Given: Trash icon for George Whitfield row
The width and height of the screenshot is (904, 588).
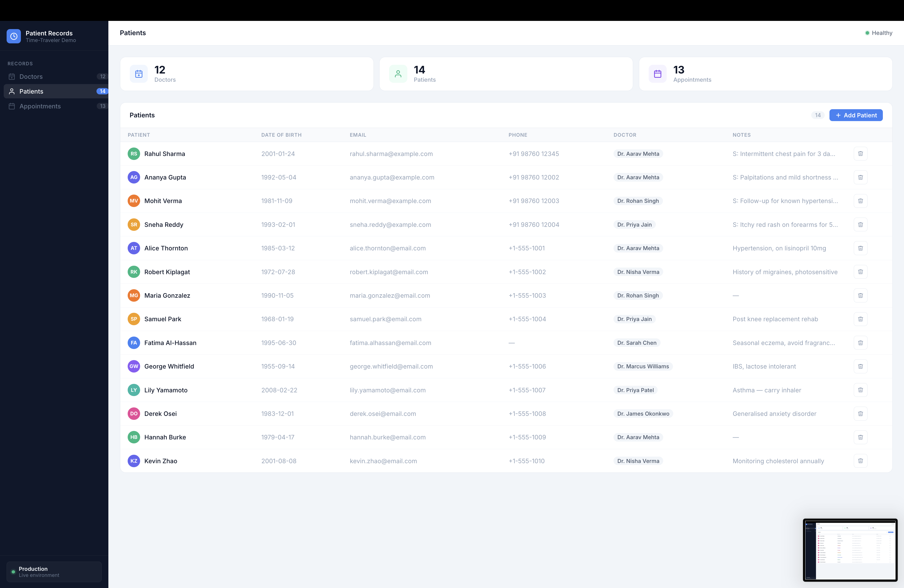Looking at the screenshot, I should tap(860, 366).
